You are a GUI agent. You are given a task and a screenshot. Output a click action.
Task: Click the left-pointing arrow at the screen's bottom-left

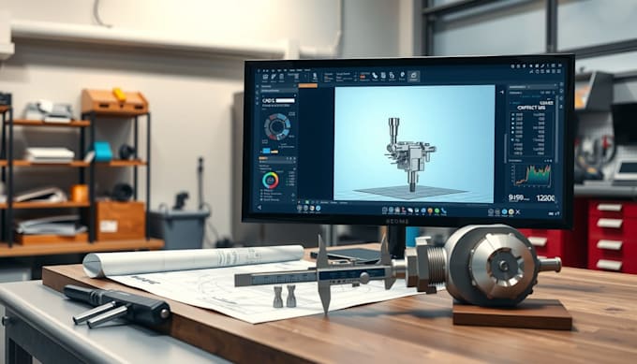[259, 208]
